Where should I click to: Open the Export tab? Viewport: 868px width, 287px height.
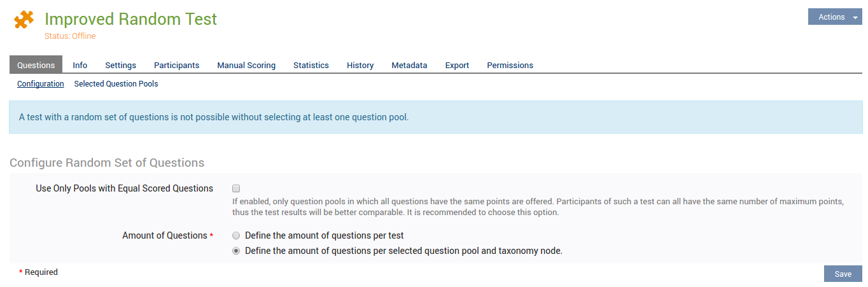(x=457, y=65)
